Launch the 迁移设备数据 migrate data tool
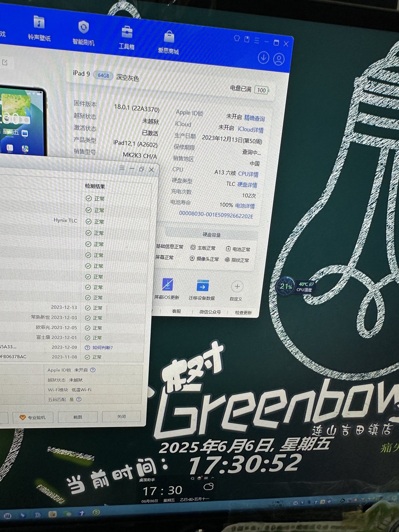Viewport: 399px width, 532px height. tap(202, 290)
